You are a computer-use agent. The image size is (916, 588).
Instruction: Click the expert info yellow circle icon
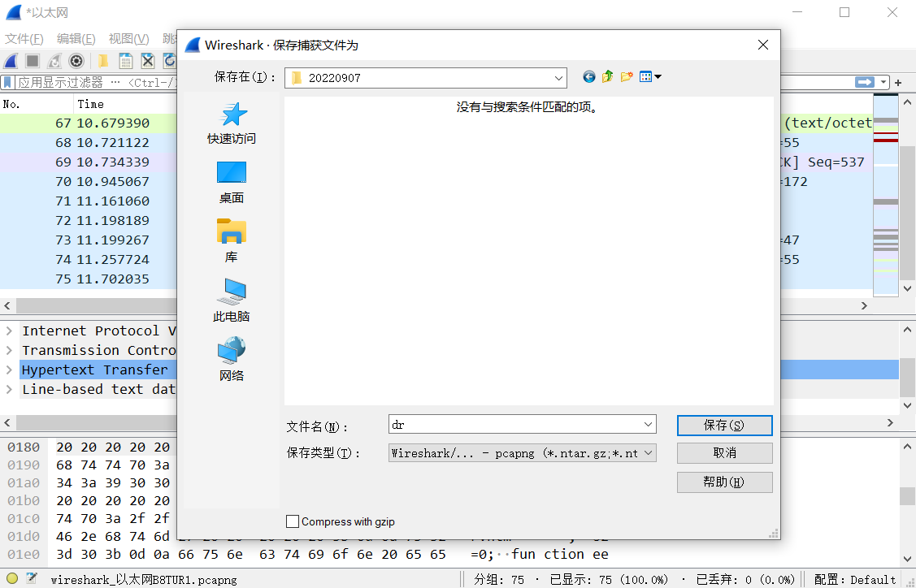coord(12,579)
